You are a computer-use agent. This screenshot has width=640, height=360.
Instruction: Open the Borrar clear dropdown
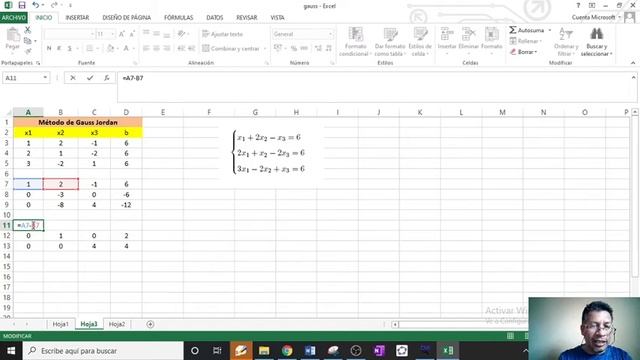(524, 52)
